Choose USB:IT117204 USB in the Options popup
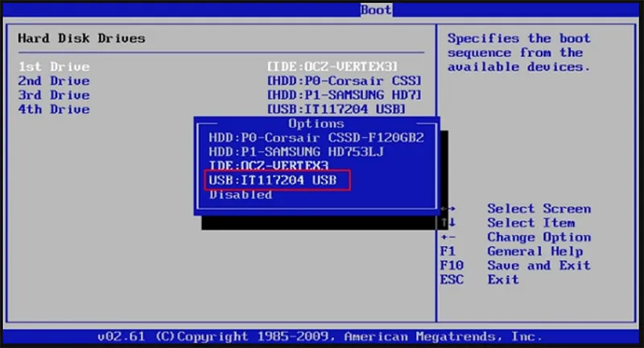 tap(273, 180)
